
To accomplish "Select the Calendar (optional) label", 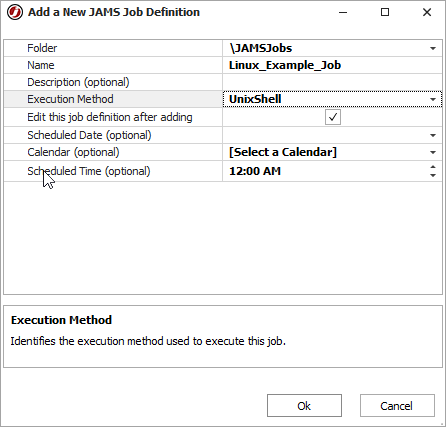I will (x=73, y=152).
